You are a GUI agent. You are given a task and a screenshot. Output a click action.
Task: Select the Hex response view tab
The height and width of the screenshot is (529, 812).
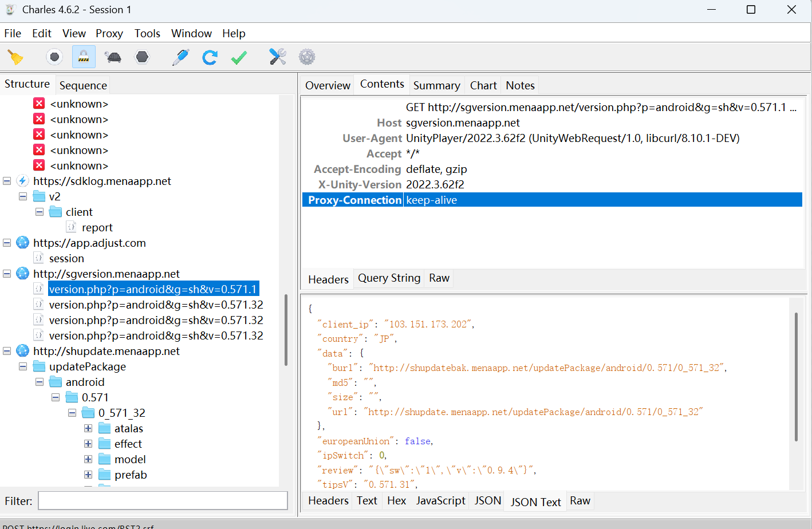pyautogui.click(x=396, y=500)
